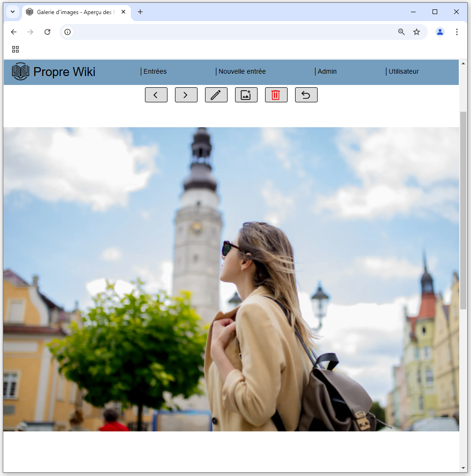Maximize the browser window
This screenshot has width=471, height=476.
point(434,12)
